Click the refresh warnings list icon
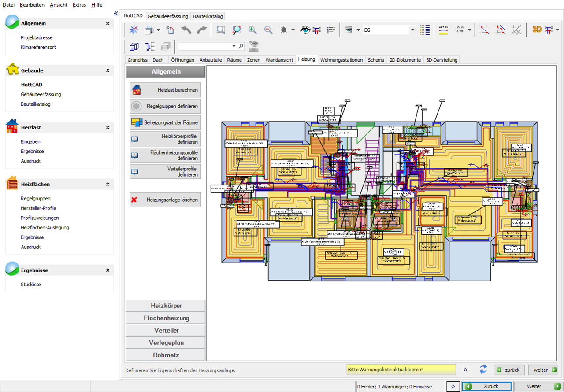This screenshot has height=392, width=564. tap(483, 370)
